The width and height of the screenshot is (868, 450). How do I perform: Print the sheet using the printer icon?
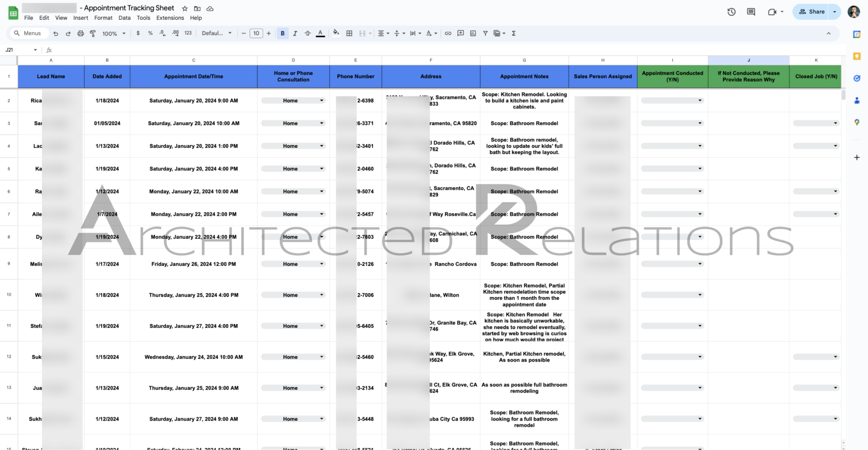[80, 33]
